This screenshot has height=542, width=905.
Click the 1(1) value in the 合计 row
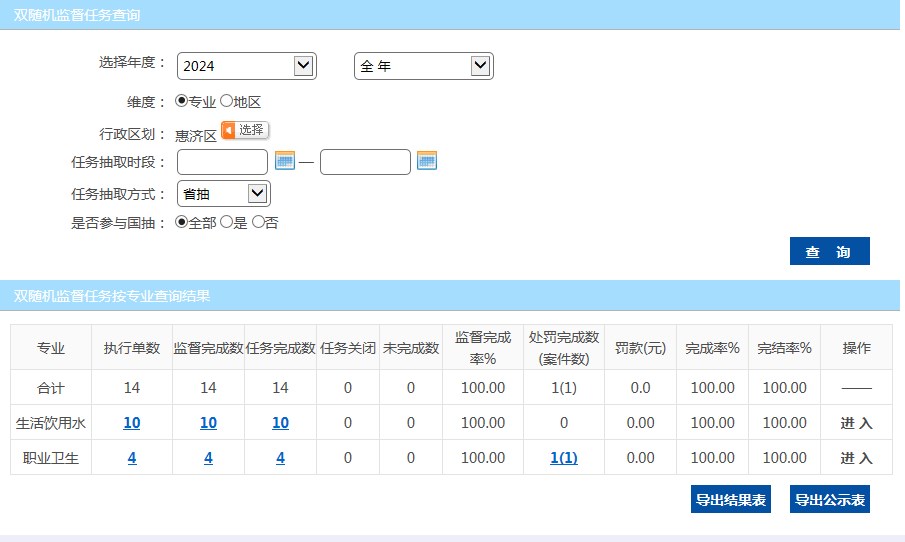(x=564, y=388)
